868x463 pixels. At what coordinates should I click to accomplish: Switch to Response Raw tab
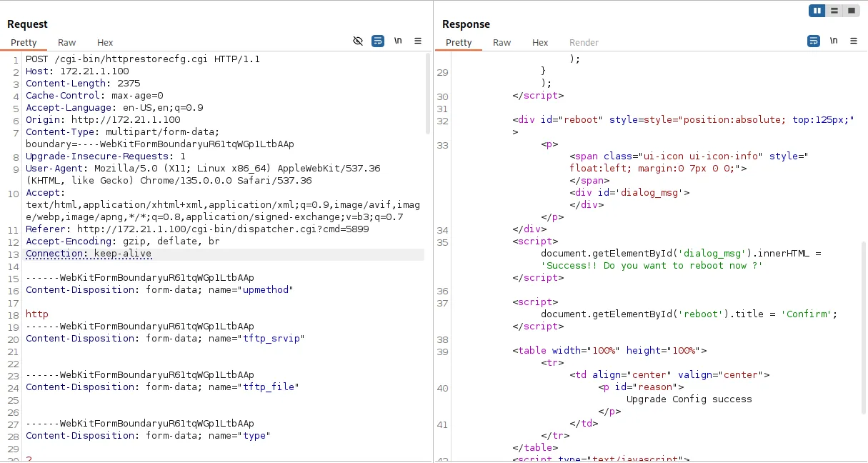tap(502, 43)
